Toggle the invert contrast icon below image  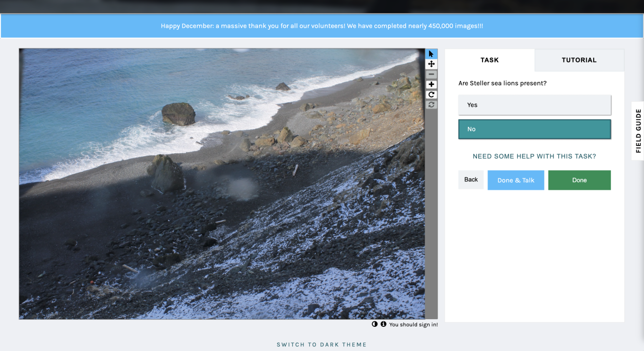point(375,324)
